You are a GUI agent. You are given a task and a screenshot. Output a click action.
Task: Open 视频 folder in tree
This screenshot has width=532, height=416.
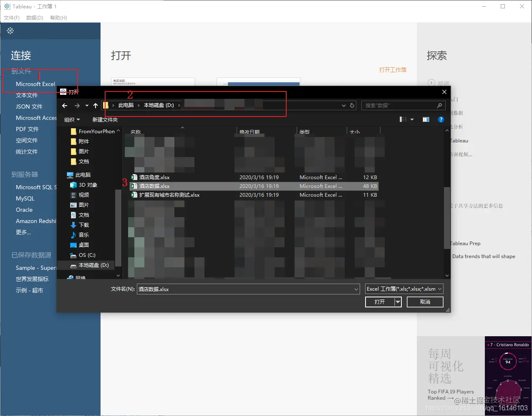(x=80, y=195)
